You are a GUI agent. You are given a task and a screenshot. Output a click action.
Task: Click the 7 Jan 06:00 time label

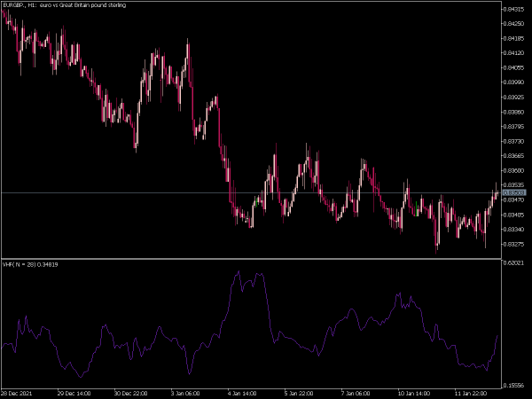pyautogui.click(x=356, y=394)
